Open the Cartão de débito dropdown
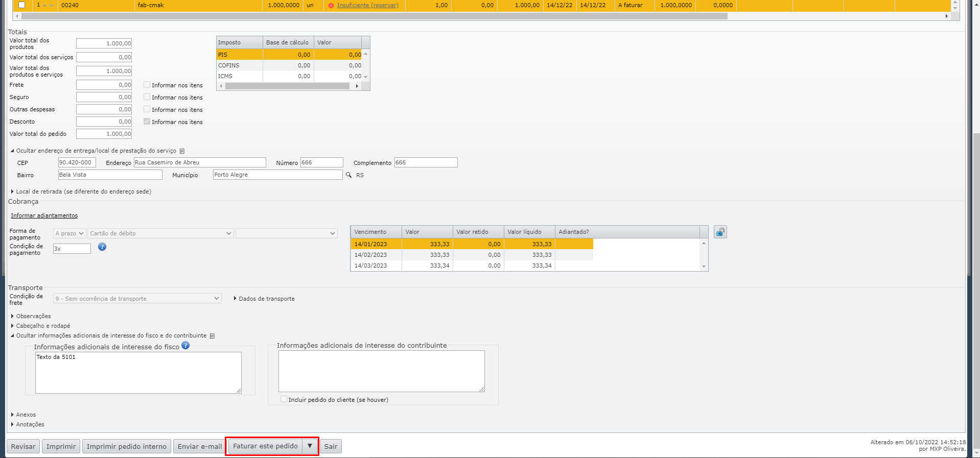The width and height of the screenshot is (980, 458). tap(160, 233)
